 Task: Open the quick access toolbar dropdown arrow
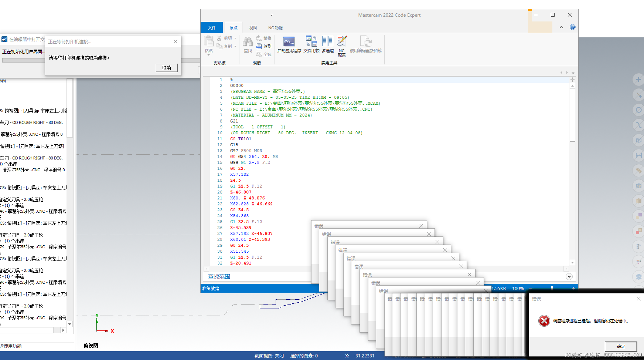(x=272, y=15)
